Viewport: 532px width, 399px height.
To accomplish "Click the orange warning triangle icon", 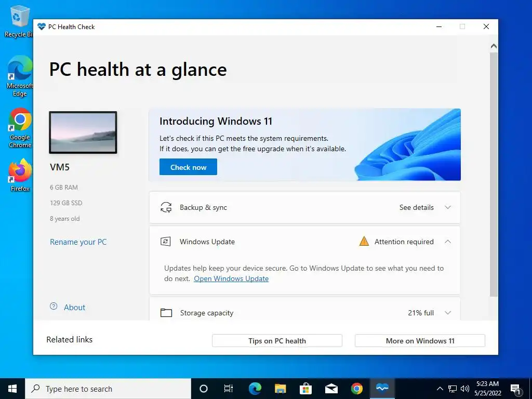I will (364, 241).
